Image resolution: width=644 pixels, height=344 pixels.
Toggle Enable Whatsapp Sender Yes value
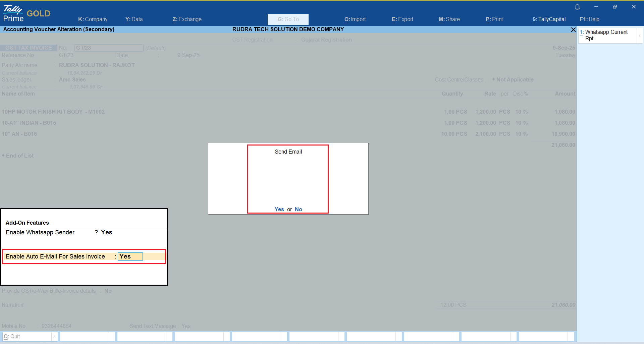click(x=107, y=232)
